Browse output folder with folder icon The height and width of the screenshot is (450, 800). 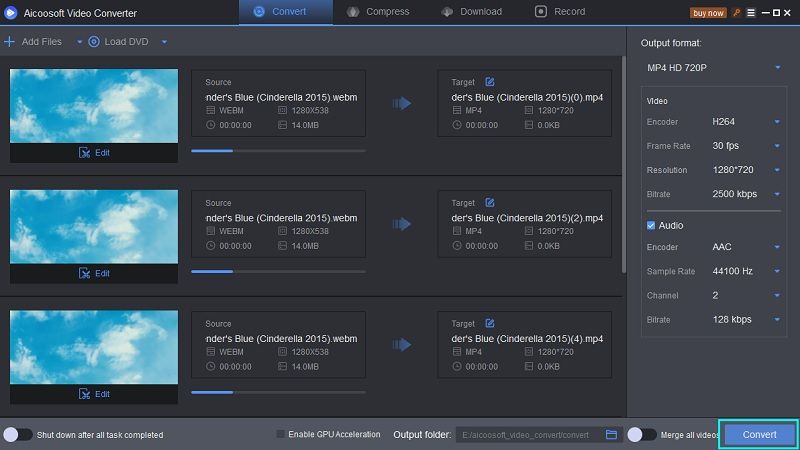click(x=611, y=435)
